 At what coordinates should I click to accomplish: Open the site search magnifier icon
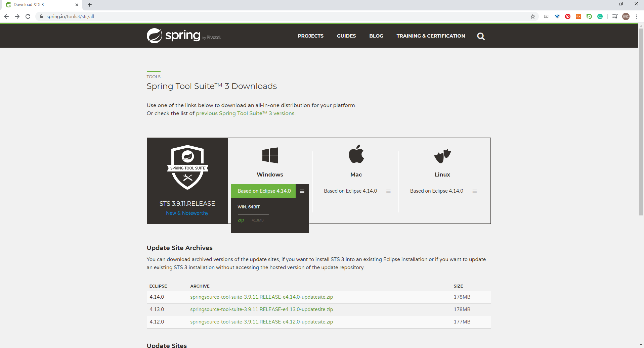481,36
